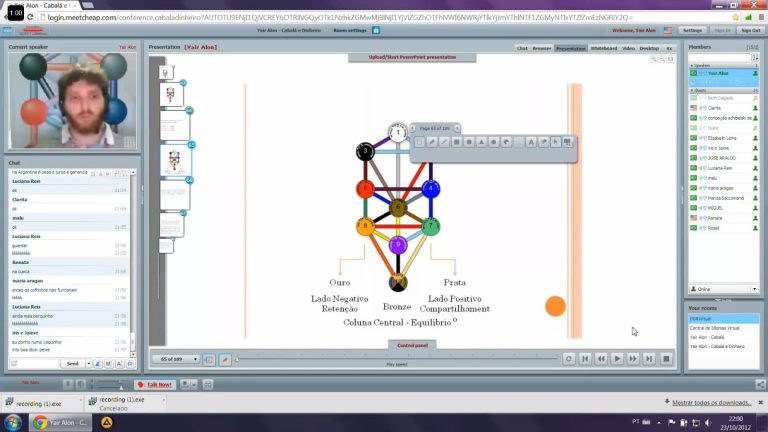Select the text annotation tool
The height and width of the screenshot is (432, 768).
pyautogui.click(x=530, y=142)
